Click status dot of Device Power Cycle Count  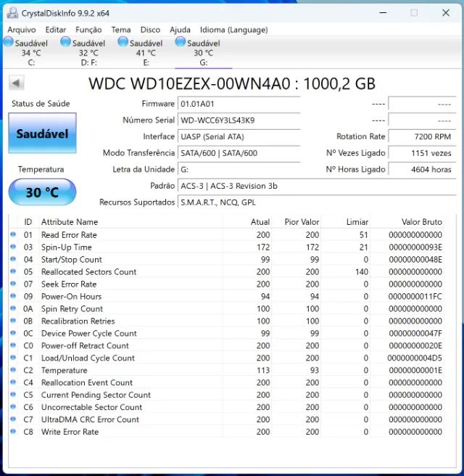[13, 333]
